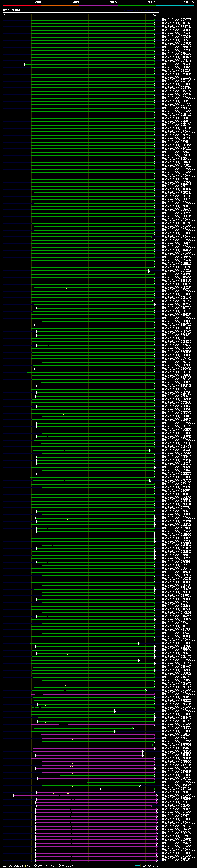This screenshot has height=868, width=197.
Task: Select hit UniRef100_A8N2W0
Action: click(177, 287)
